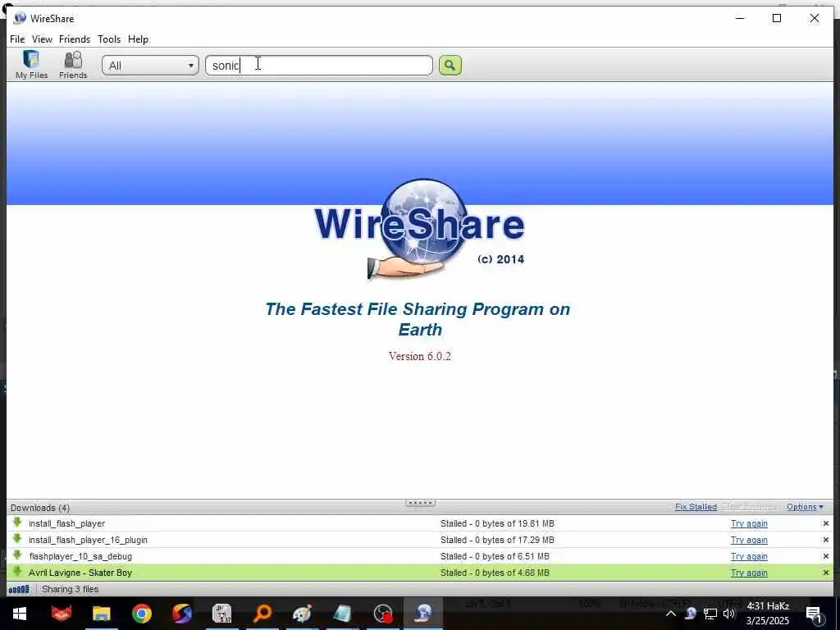The width and height of the screenshot is (840, 630).
Task: Select the install_flash_player_16_plugin file name
Action: 88,540
